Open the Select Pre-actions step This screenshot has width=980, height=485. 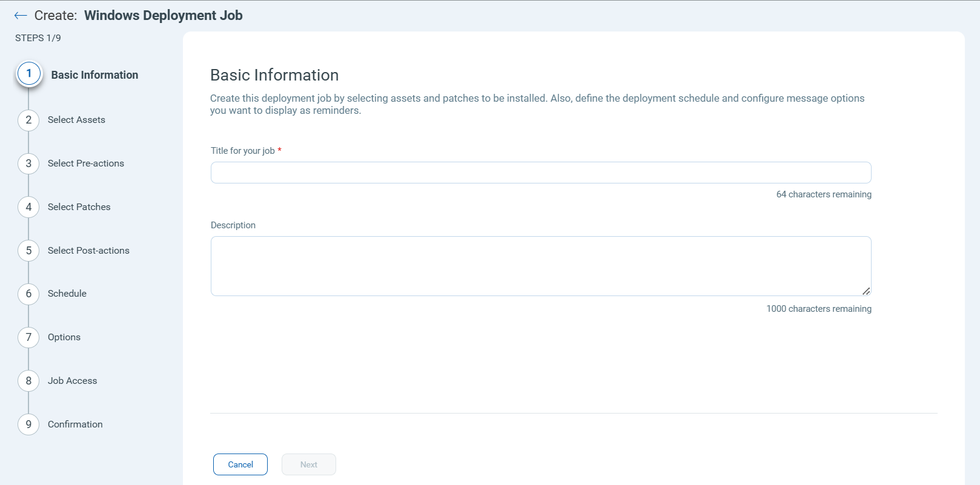(86, 163)
